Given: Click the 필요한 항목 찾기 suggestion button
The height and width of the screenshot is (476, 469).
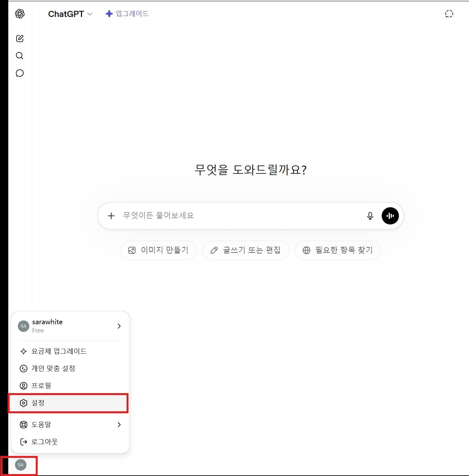Looking at the screenshot, I should pyautogui.click(x=338, y=250).
